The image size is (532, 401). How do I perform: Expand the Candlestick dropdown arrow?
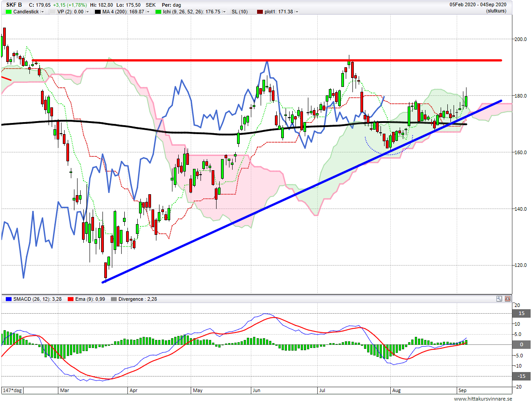(42, 12)
